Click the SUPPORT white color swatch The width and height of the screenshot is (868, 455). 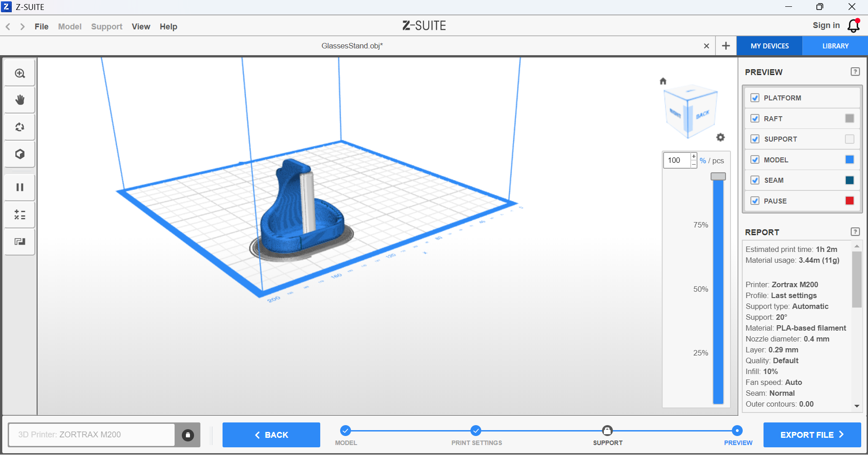(850, 139)
